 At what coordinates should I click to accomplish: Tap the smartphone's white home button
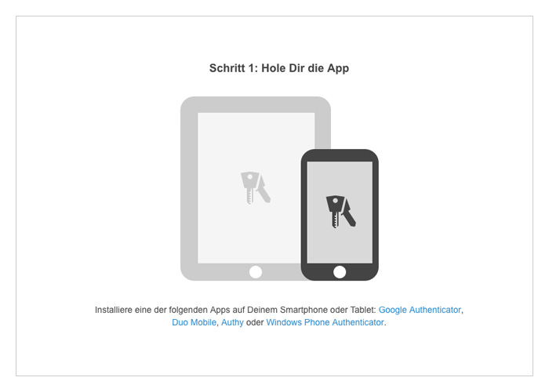pos(340,272)
